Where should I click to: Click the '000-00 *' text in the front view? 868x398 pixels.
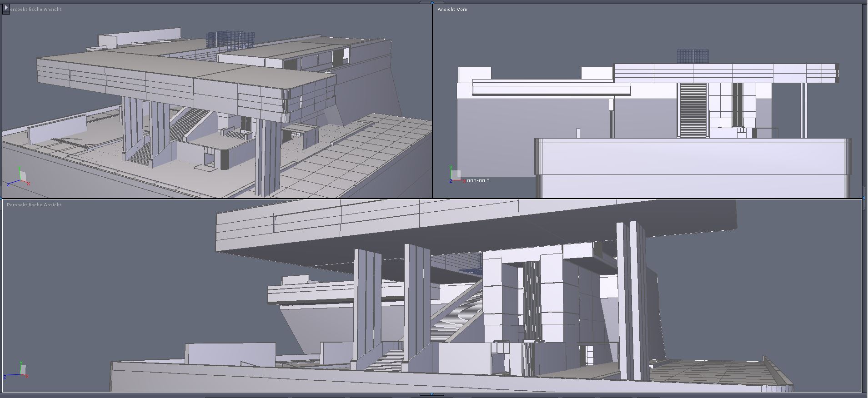click(x=478, y=180)
